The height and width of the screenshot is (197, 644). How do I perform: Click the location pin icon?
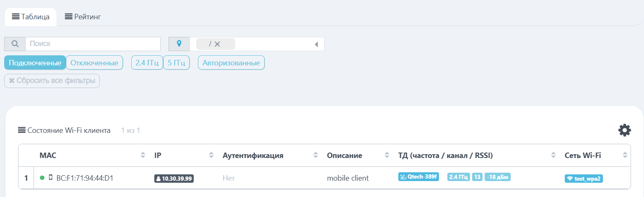click(x=179, y=44)
